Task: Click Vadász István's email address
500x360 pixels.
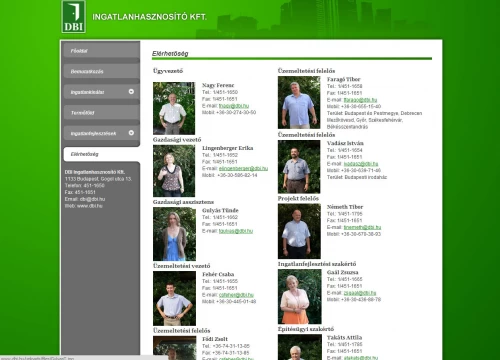Action: [361, 164]
